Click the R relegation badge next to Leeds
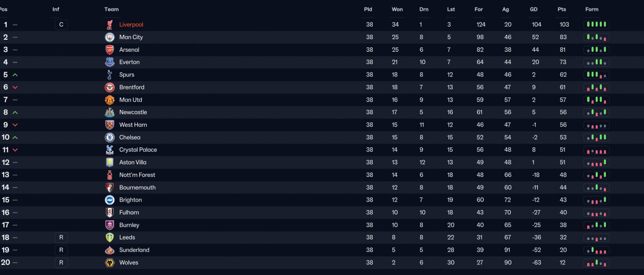Image resolution: width=644 pixels, height=275 pixels. (61, 237)
